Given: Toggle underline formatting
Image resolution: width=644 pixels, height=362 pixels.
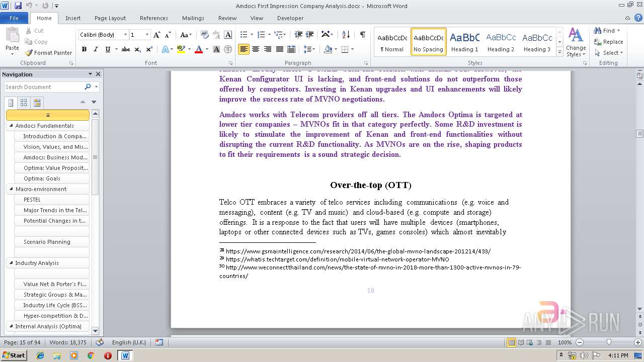Looking at the screenshot, I should coord(107,49).
